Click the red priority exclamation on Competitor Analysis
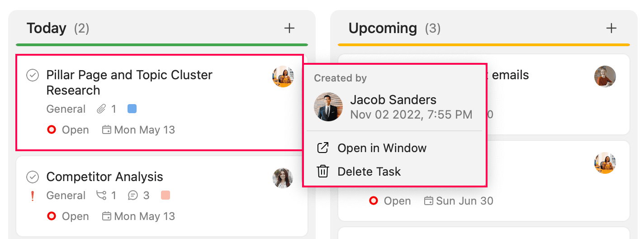Screen dimensions: 644x239 32,196
